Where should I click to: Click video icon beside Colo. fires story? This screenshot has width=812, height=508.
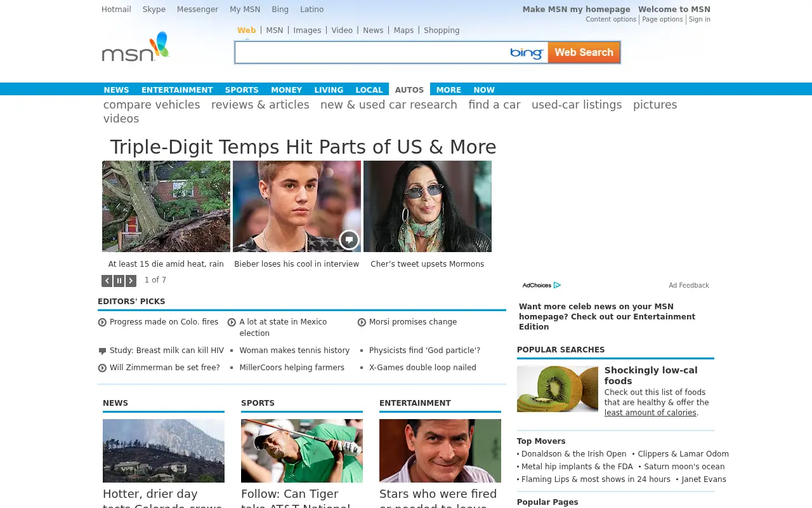click(102, 323)
